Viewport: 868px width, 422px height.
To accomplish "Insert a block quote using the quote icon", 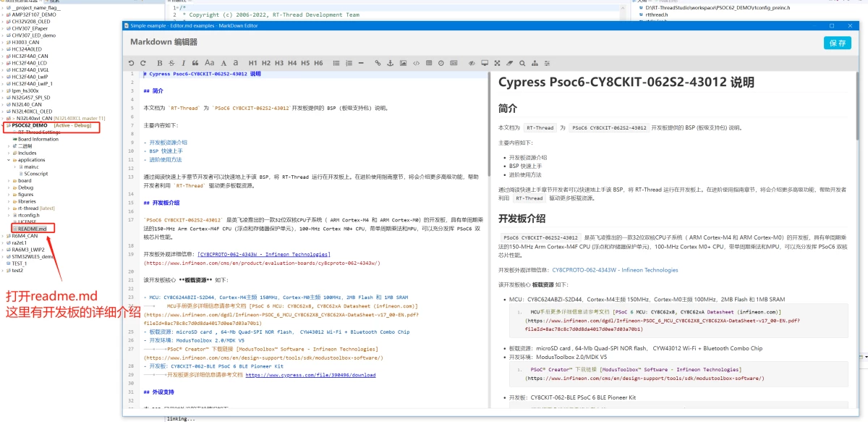I will pos(195,63).
